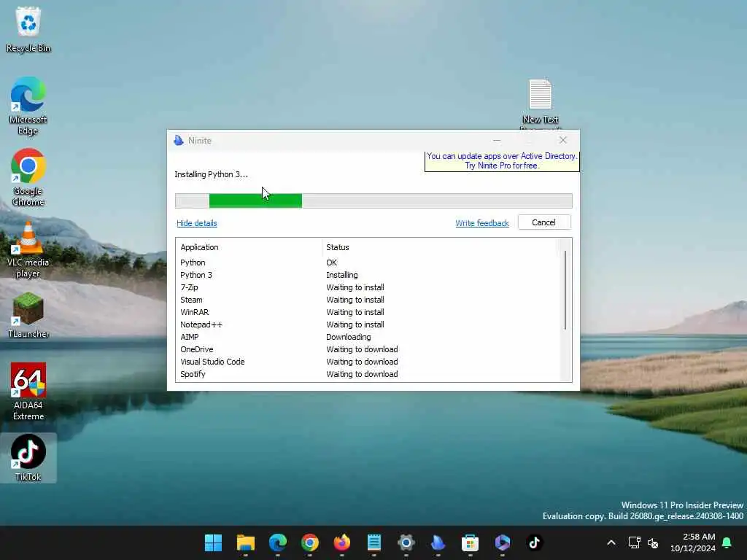Open Notepad from the taskbar

tap(374, 542)
